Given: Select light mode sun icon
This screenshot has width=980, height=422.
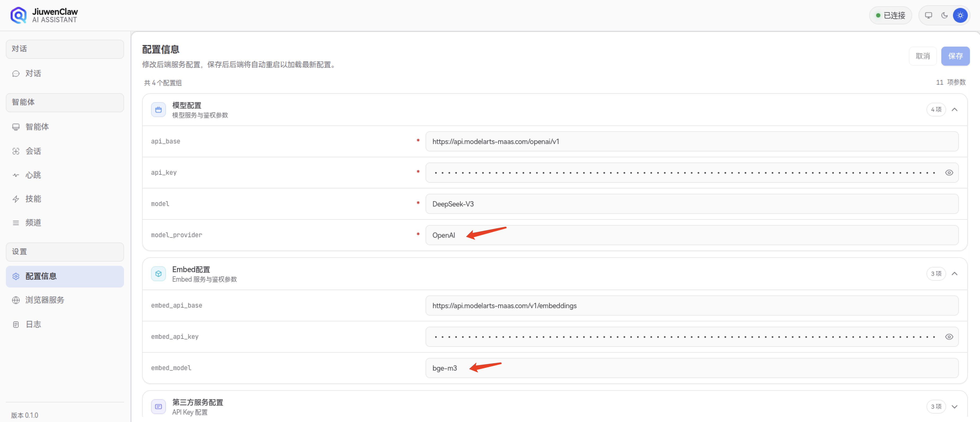Looking at the screenshot, I should pos(960,16).
